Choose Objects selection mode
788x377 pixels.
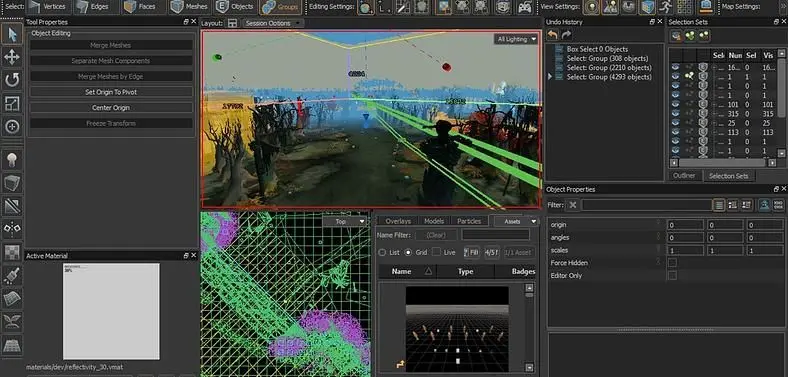(235, 7)
